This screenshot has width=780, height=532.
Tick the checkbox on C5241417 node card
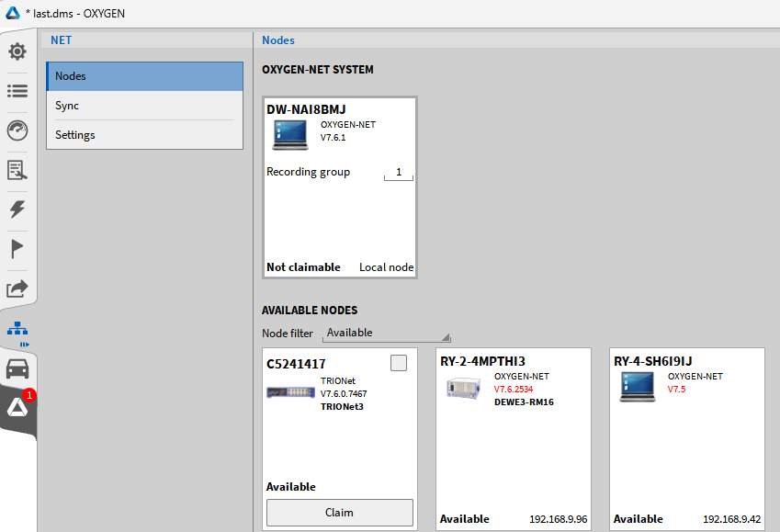pos(399,363)
